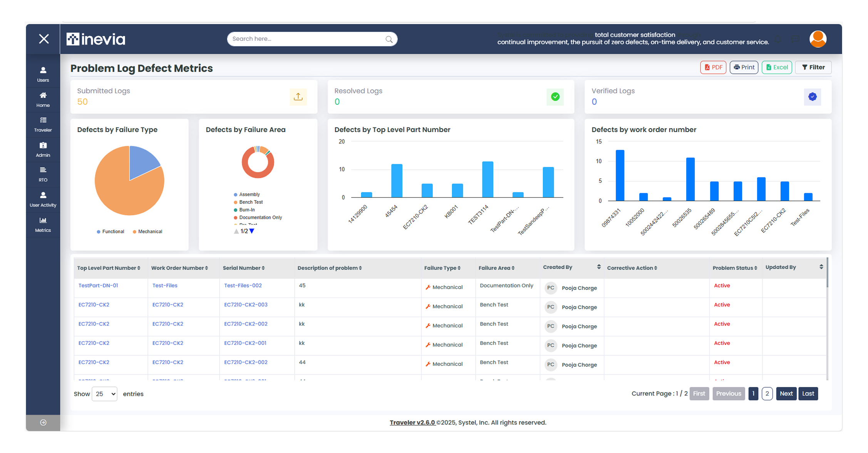Open serial number EC7210-CK2-001
868x453 pixels.
coord(245,343)
